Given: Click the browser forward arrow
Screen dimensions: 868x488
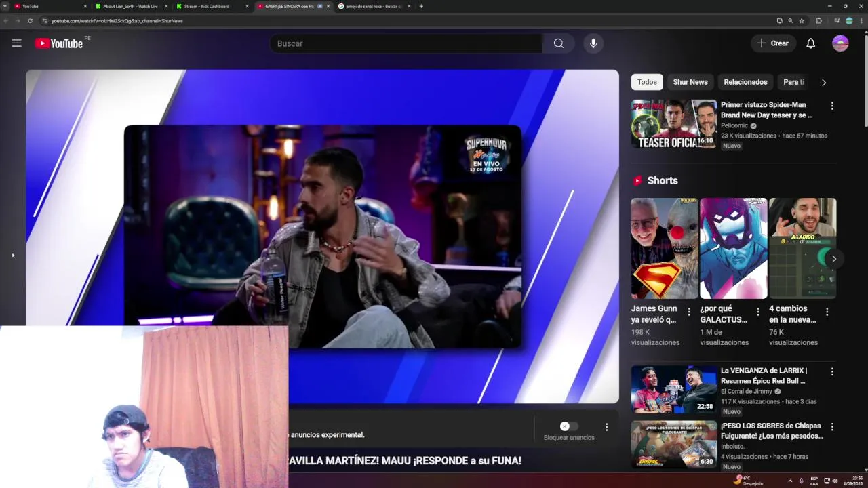Looking at the screenshot, I should click(18, 21).
